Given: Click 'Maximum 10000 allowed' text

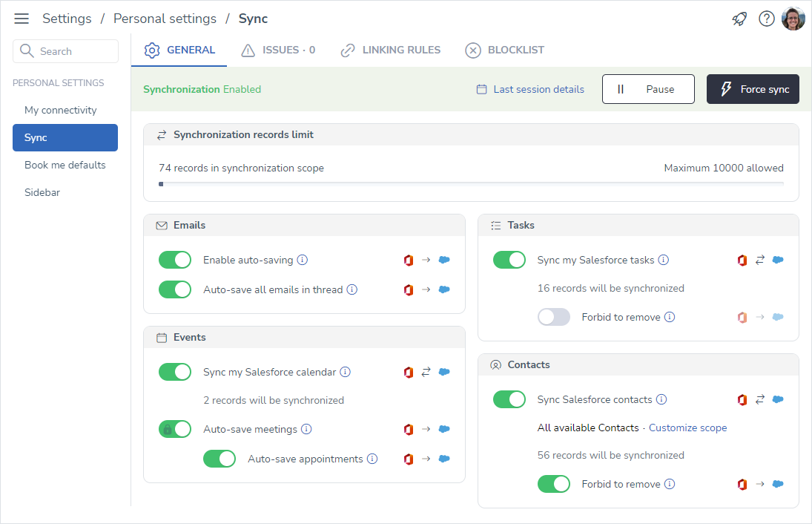Looking at the screenshot, I should tap(724, 168).
